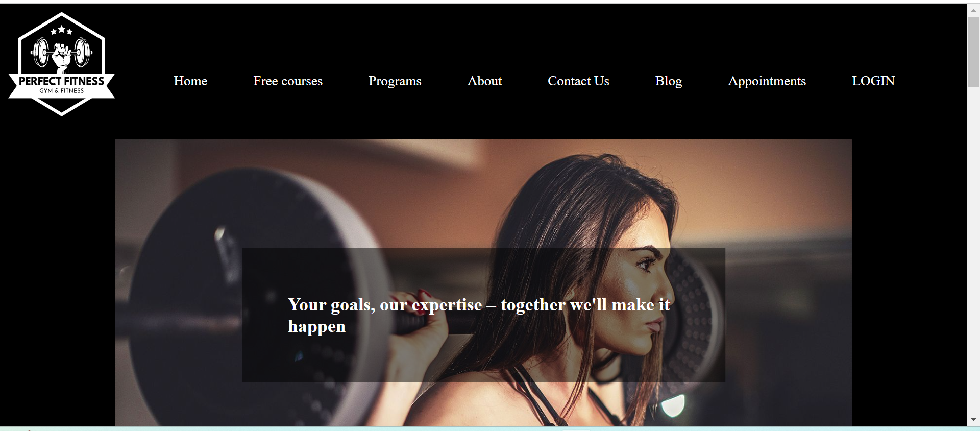980x431 pixels.
Task: Click the hero headline about goals and expertise
Action: click(479, 315)
